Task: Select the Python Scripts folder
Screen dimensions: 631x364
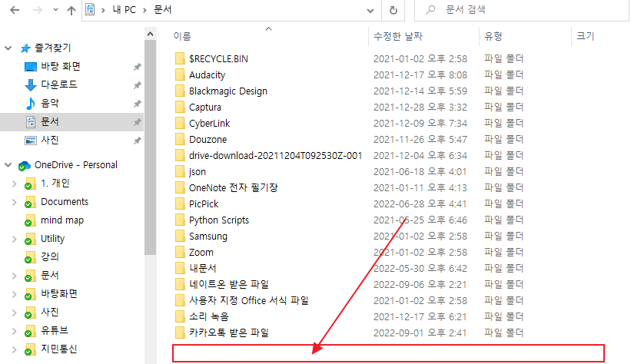Action: pos(219,220)
